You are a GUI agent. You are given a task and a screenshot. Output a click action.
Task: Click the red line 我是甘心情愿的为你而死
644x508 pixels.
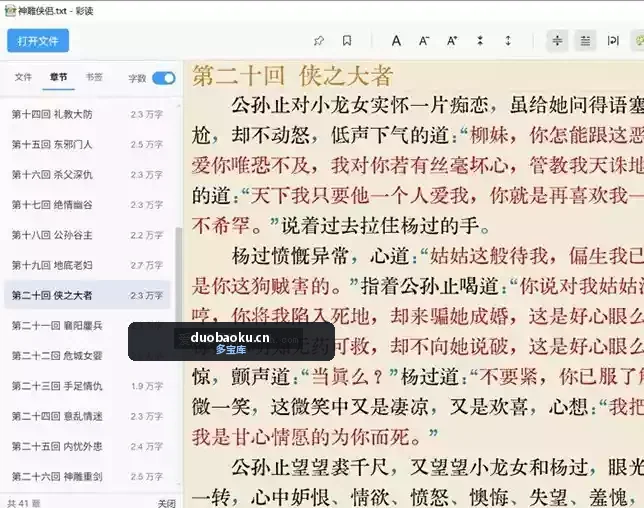pyautogui.click(x=315, y=437)
